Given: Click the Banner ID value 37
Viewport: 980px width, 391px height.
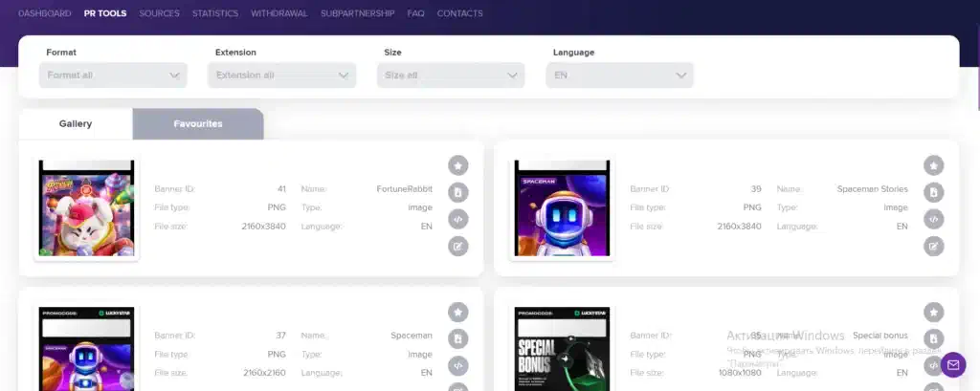Looking at the screenshot, I should click(x=281, y=336).
